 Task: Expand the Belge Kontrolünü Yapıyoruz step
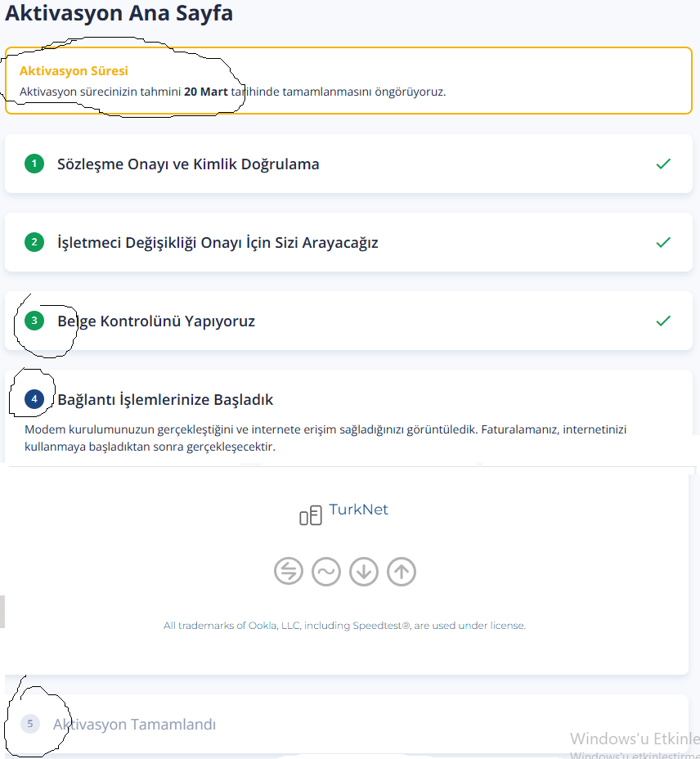(x=156, y=321)
